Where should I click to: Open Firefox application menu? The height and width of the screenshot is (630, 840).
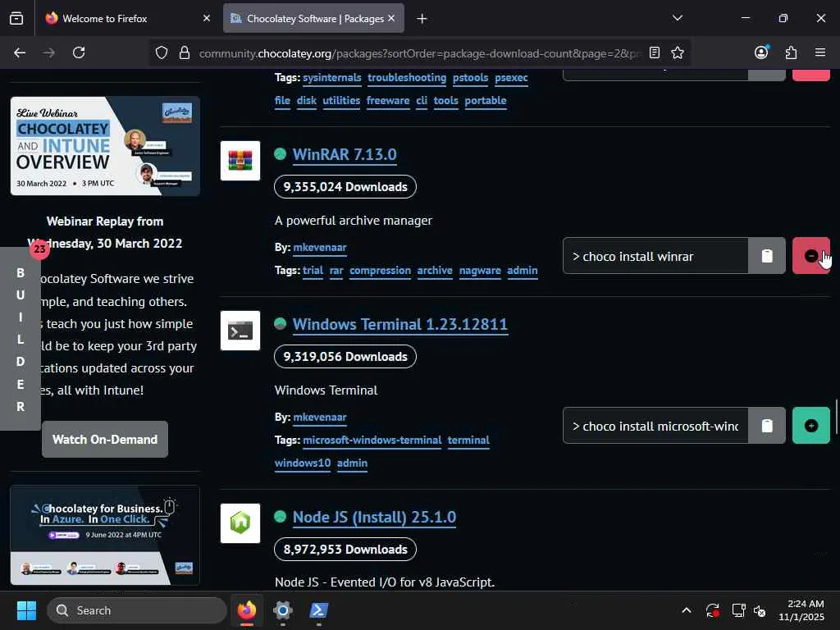820,52
